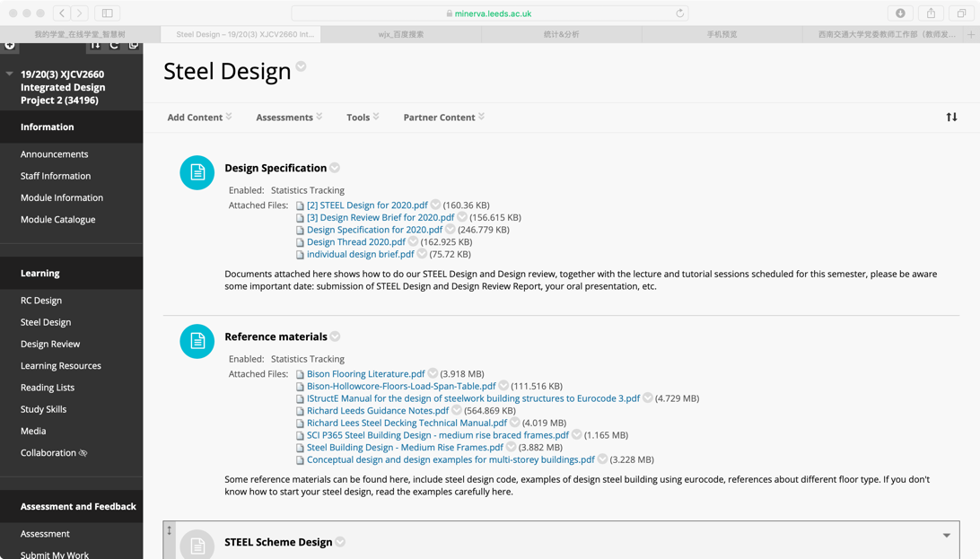Toggle the Safari sidebar button
Screen dimensions: 980x559
point(108,13)
